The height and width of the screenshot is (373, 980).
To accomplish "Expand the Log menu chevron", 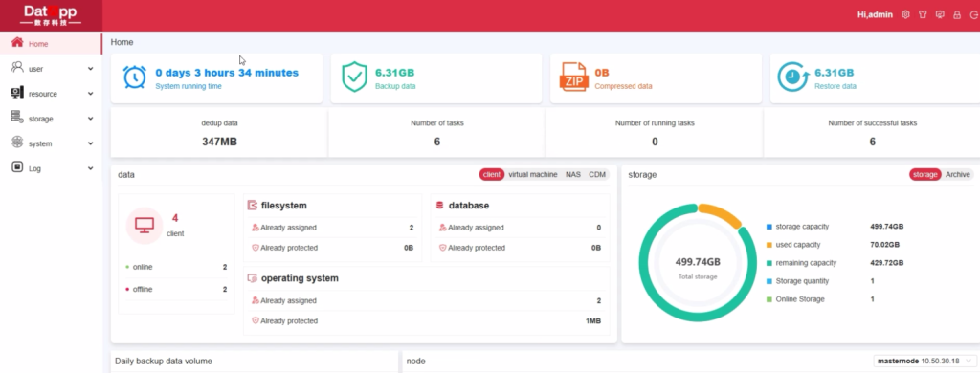I will pos(91,168).
